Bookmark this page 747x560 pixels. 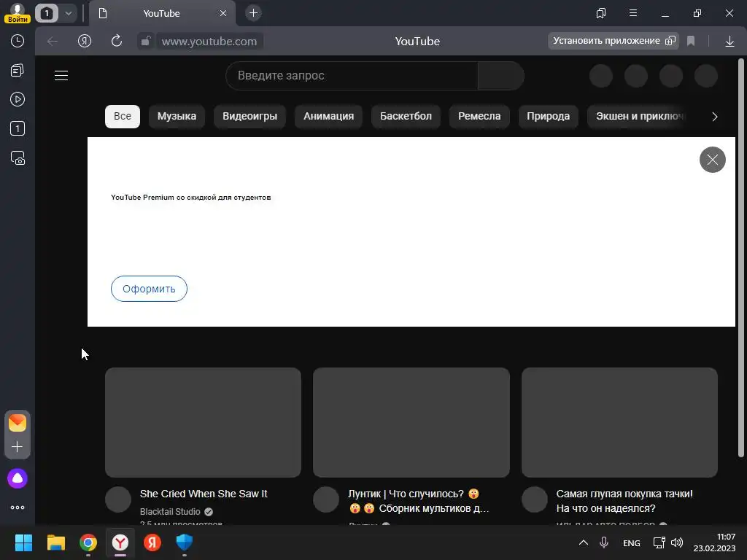coord(691,42)
